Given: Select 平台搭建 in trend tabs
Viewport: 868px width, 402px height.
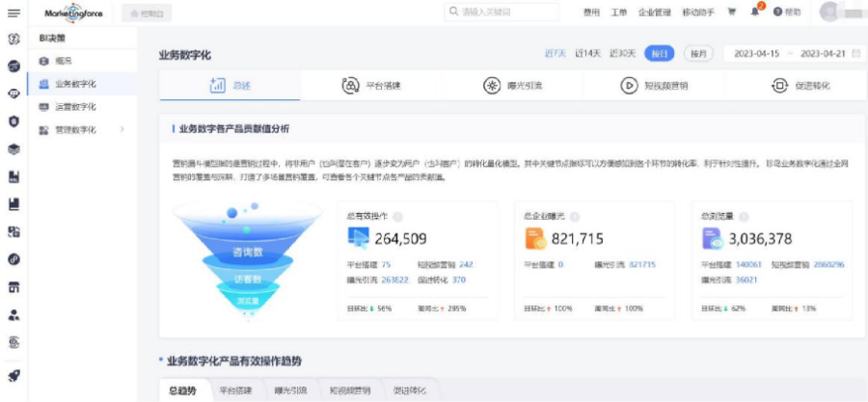Looking at the screenshot, I should [235, 390].
